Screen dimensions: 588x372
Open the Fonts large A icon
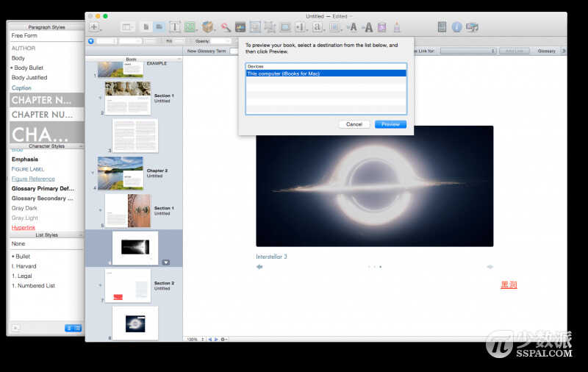point(368,27)
